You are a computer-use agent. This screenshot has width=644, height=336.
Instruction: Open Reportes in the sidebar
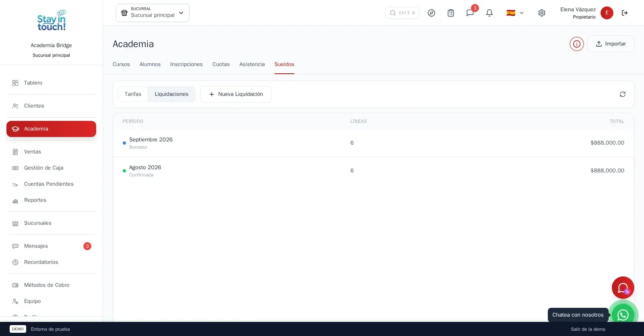click(x=51, y=200)
